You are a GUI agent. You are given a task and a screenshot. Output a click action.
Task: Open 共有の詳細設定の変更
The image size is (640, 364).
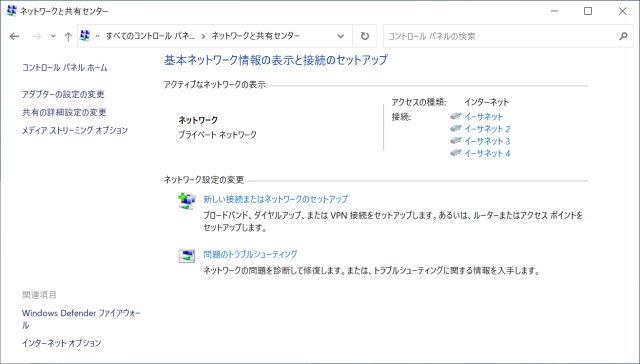(64, 112)
